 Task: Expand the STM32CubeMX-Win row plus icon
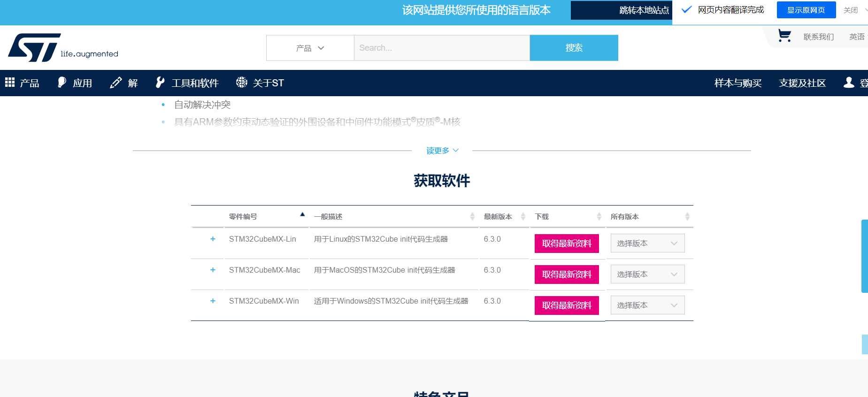pos(213,301)
